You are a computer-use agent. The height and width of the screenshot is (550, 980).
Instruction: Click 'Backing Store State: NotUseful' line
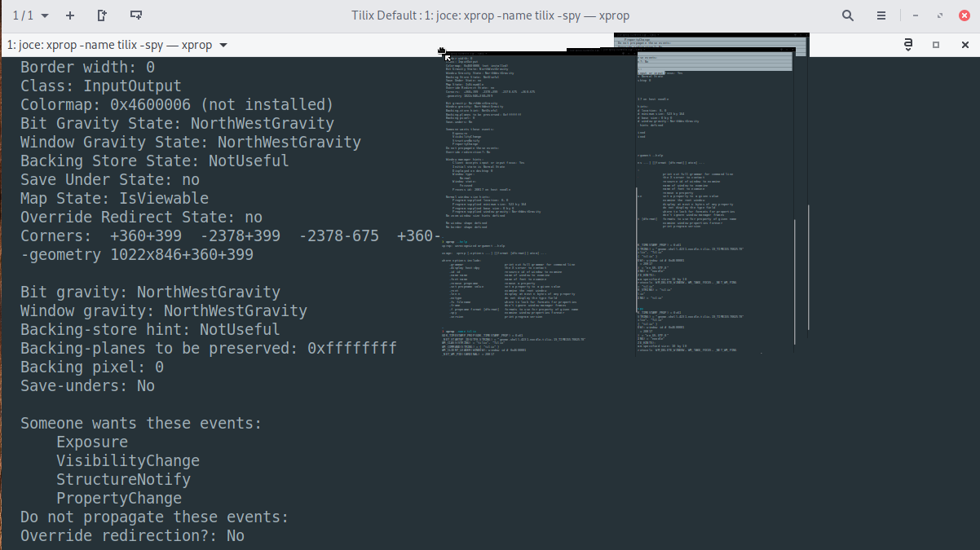click(155, 161)
